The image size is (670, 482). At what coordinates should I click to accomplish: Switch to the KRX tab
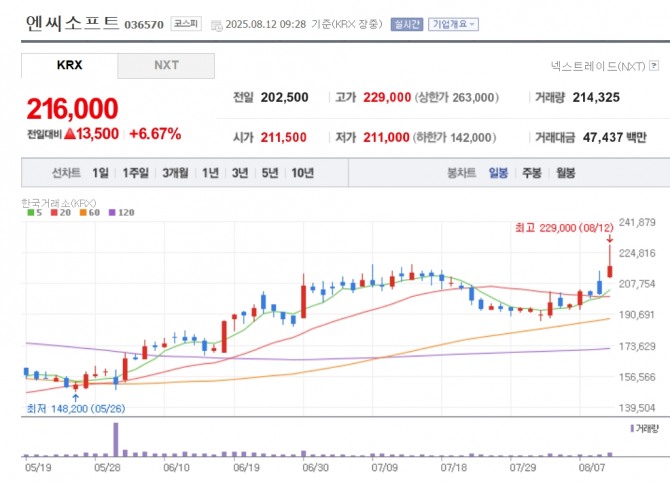click(69, 65)
